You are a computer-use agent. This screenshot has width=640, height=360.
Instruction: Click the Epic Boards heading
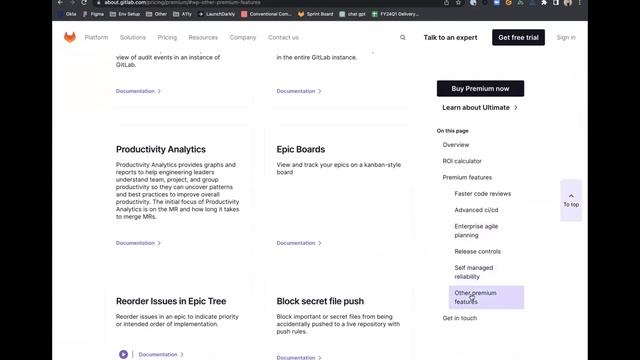click(x=301, y=149)
